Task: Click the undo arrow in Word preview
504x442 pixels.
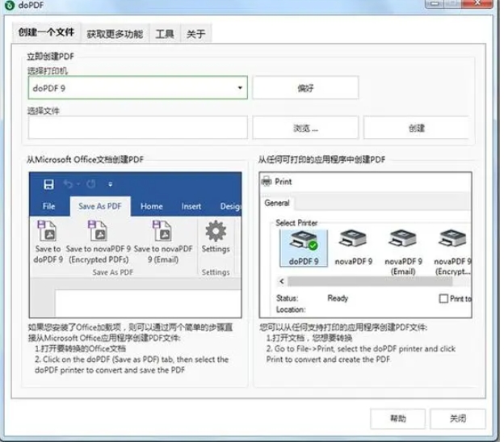Action: point(68,184)
